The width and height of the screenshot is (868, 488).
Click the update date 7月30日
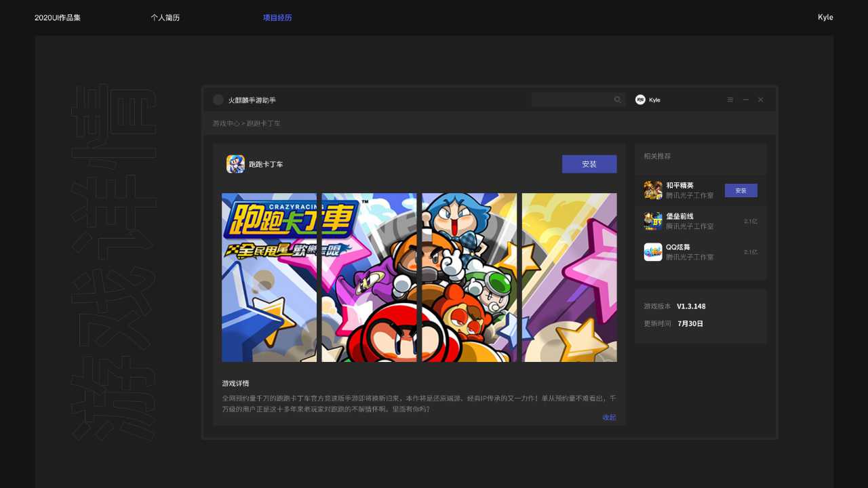(690, 324)
